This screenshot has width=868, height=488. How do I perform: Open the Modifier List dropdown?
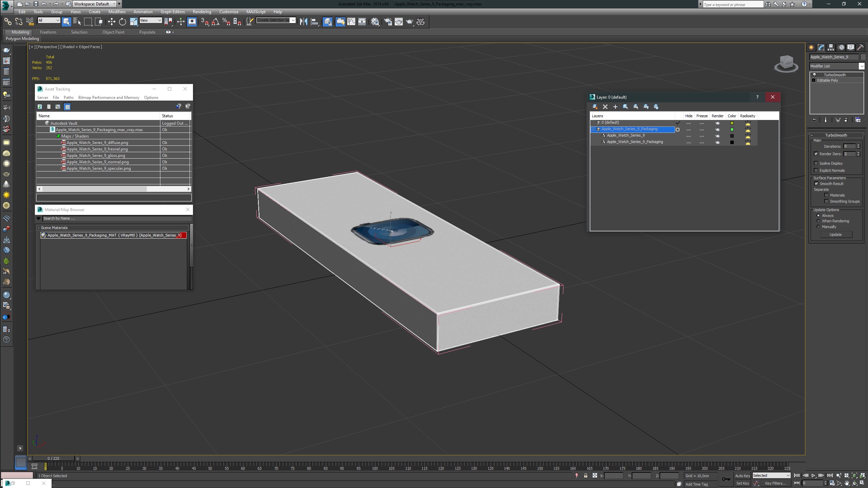point(861,66)
